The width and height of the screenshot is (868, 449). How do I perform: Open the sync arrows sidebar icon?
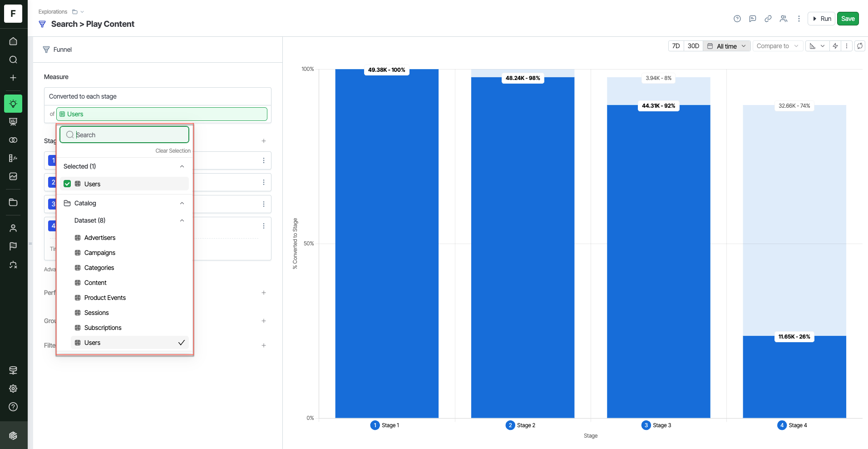pos(13,264)
